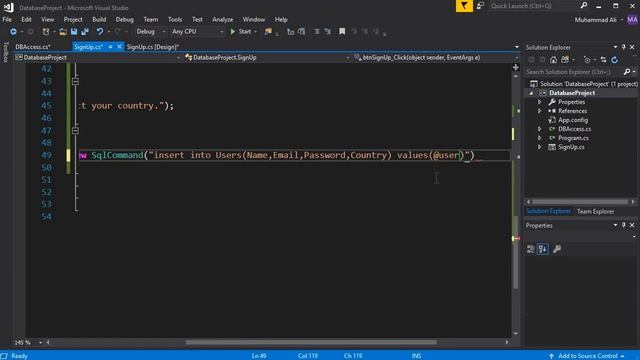Select App.config in Solution Explorer

(x=573, y=120)
